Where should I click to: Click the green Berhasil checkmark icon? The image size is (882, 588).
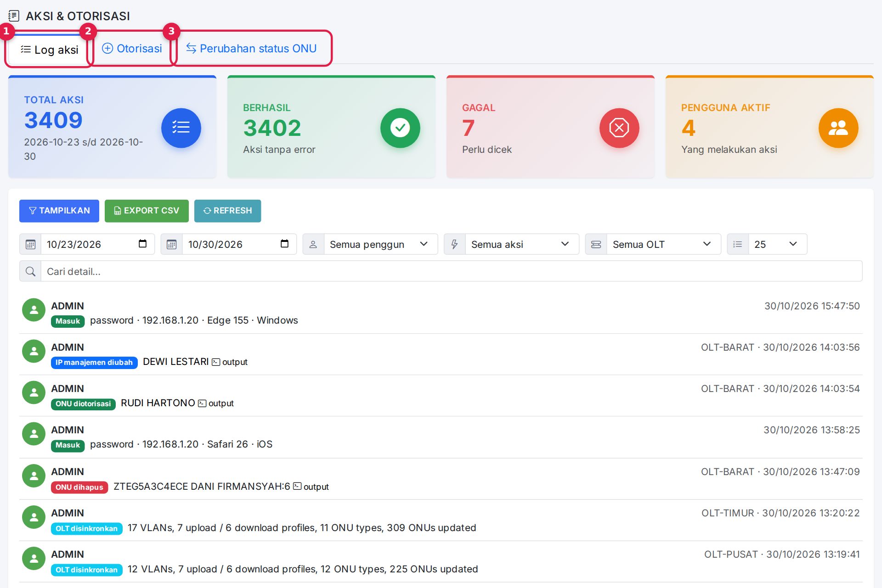pos(400,128)
